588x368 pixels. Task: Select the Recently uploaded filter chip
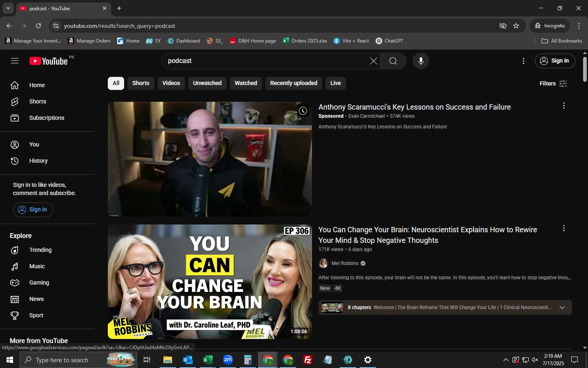(x=294, y=83)
